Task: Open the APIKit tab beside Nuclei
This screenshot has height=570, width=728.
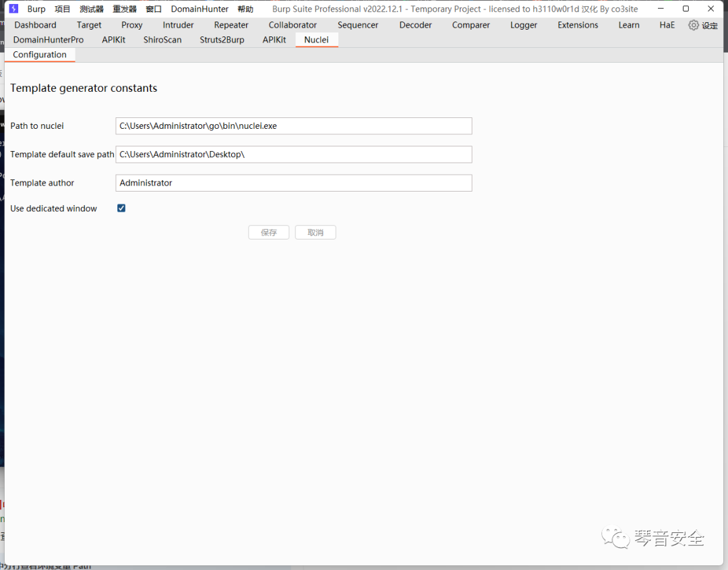Action: [274, 40]
